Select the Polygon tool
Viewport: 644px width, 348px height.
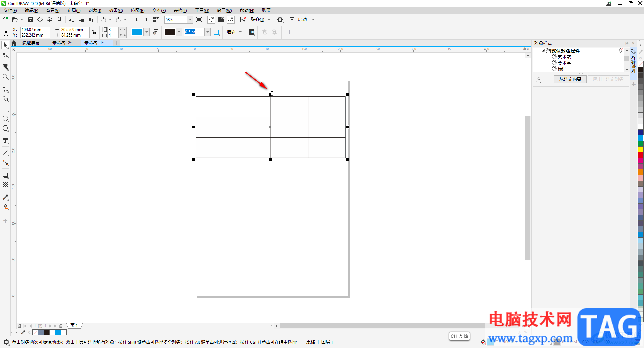(5, 128)
